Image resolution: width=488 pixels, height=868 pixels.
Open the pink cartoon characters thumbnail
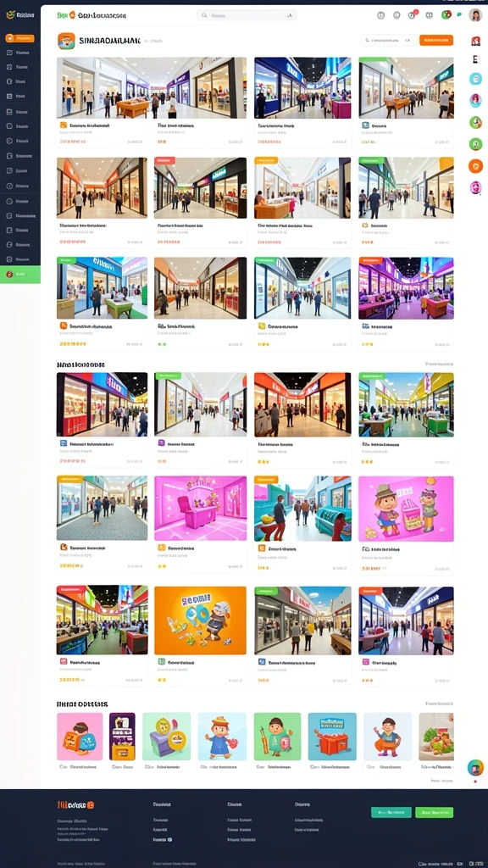406,509
